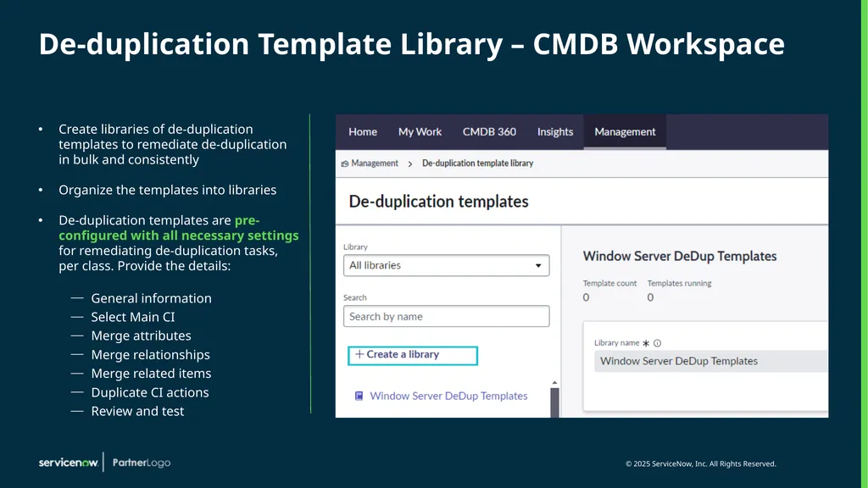Click the Template count label

pos(609,283)
